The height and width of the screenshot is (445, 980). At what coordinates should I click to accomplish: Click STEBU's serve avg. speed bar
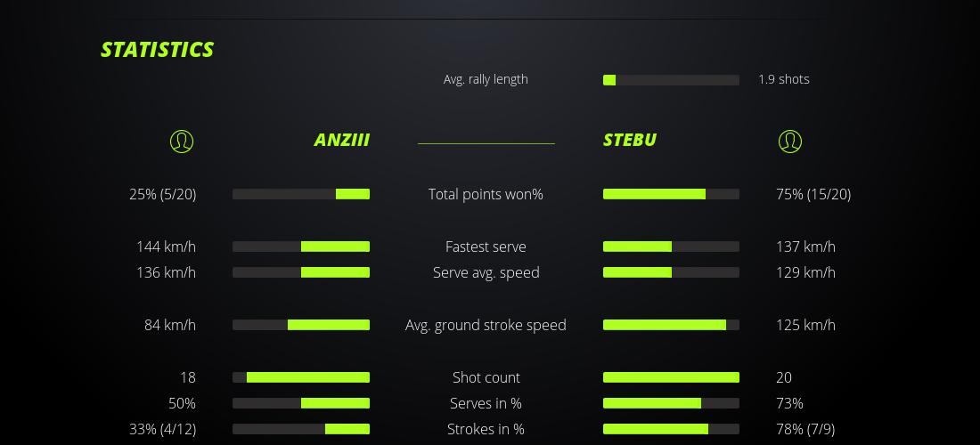coord(671,272)
